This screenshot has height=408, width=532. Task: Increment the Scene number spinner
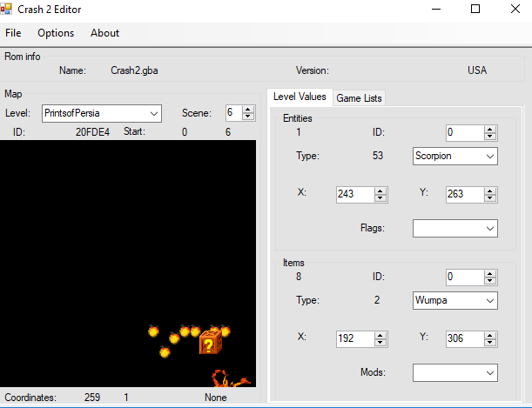(248, 110)
